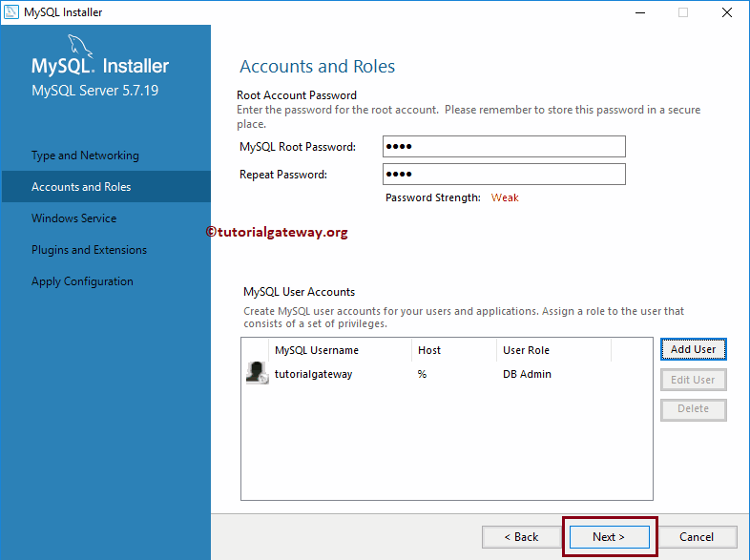
Task: Click the MySQL Server 5.7.19 label
Action: point(94,91)
